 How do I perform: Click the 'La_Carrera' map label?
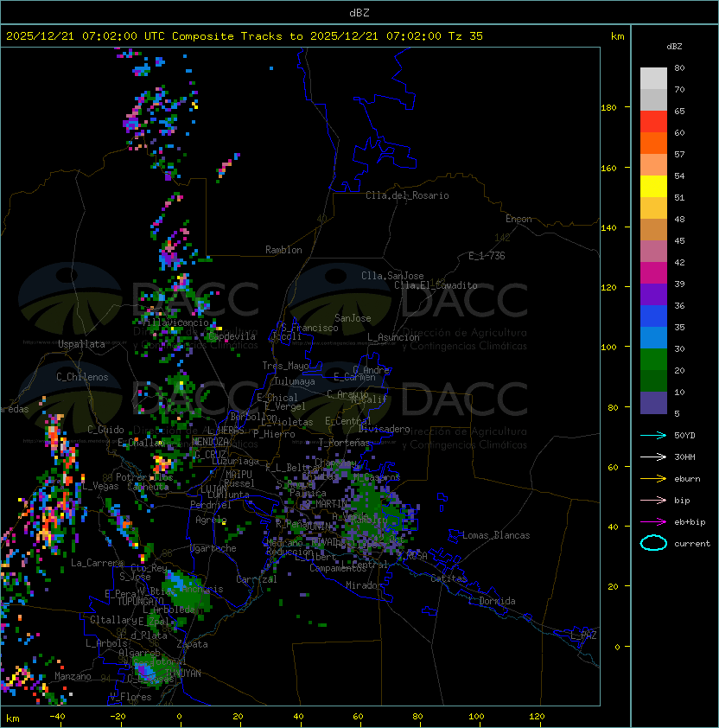[98, 563]
